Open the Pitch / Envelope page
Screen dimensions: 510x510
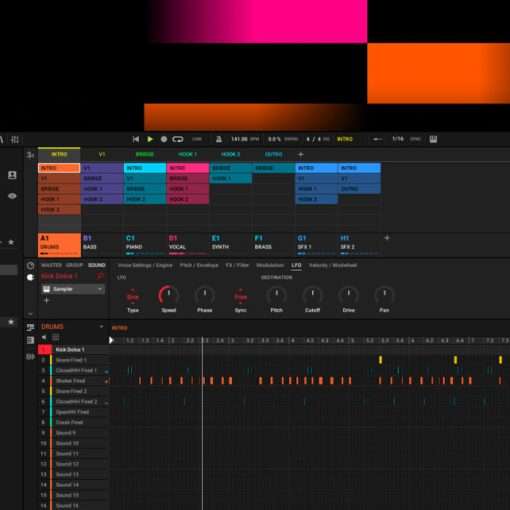pyautogui.click(x=199, y=265)
